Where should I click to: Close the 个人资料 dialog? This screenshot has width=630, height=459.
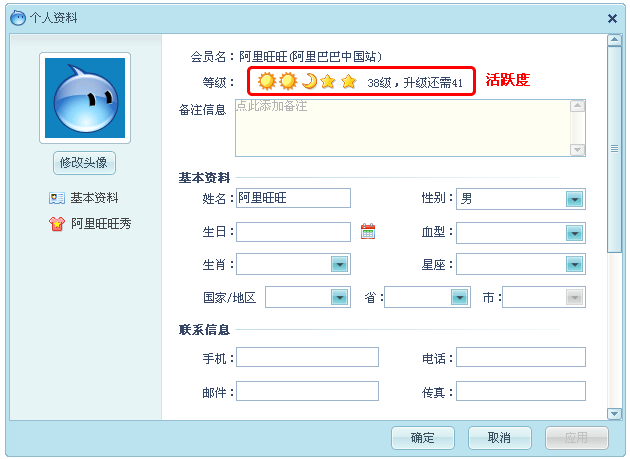pos(612,18)
